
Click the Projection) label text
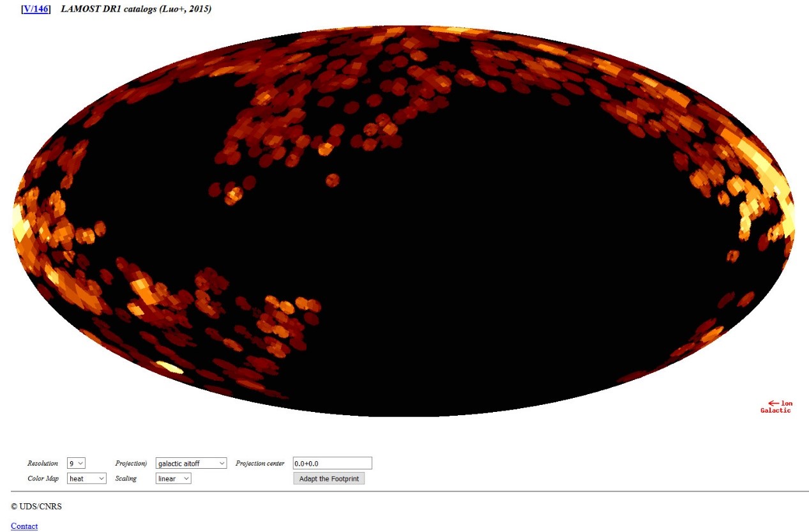pos(131,463)
